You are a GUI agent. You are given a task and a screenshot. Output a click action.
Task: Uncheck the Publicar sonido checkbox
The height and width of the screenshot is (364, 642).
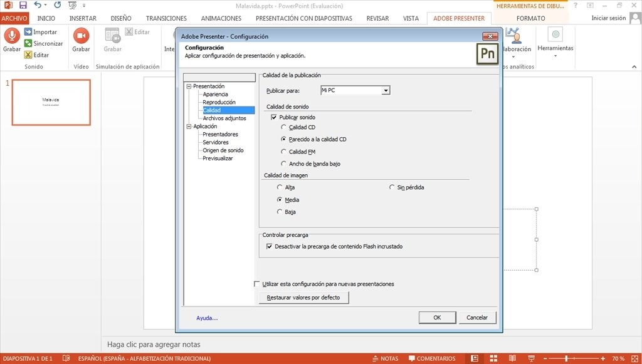(x=274, y=117)
